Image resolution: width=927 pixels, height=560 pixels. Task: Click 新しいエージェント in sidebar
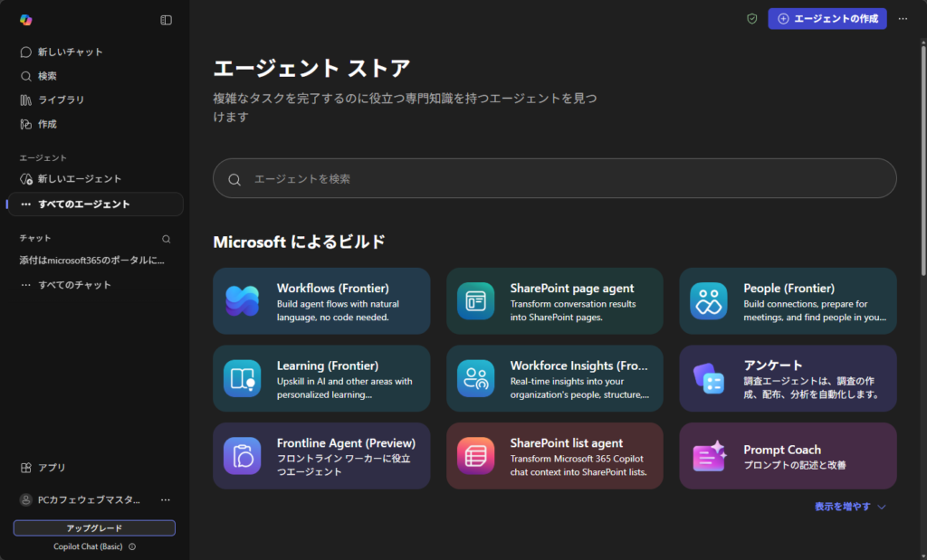point(79,179)
